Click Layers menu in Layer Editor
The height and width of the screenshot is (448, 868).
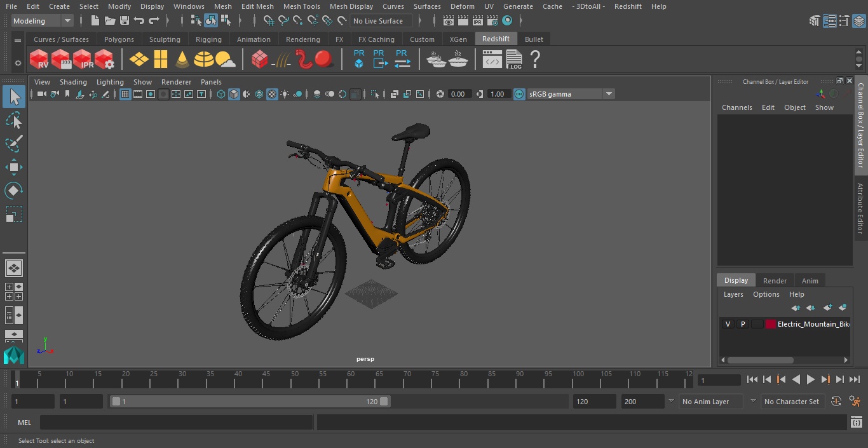tap(733, 294)
